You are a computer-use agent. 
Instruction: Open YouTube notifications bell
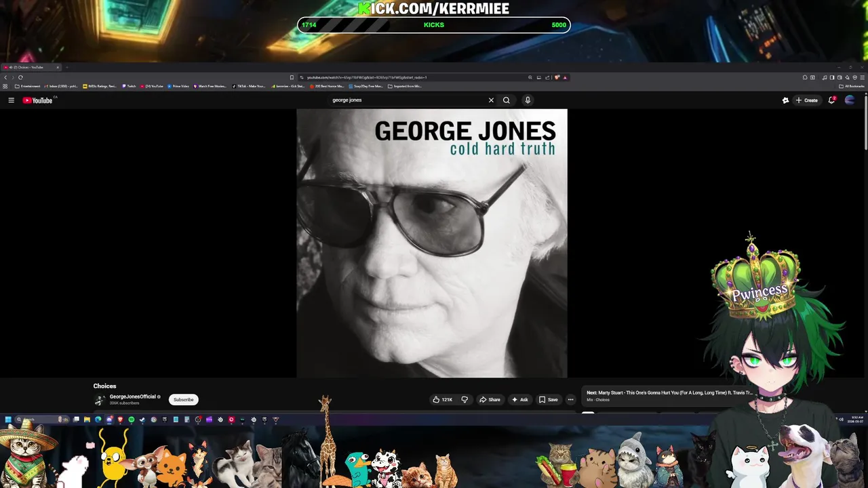(x=831, y=100)
